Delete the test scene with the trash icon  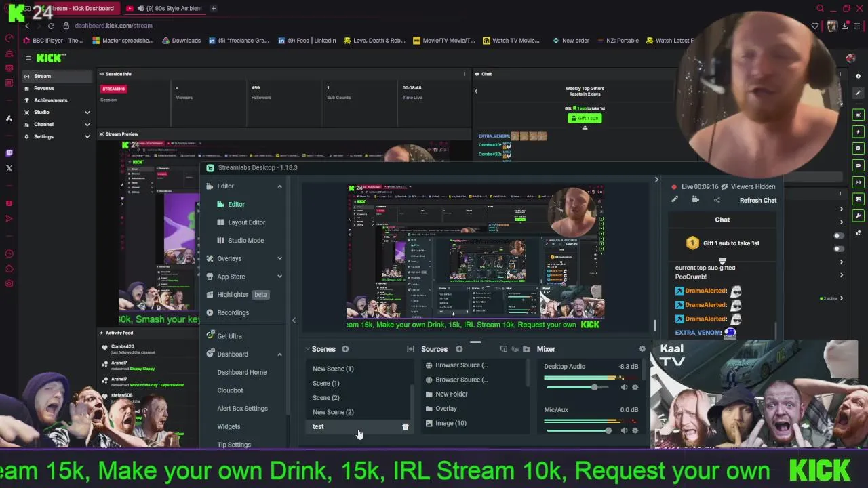click(406, 426)
